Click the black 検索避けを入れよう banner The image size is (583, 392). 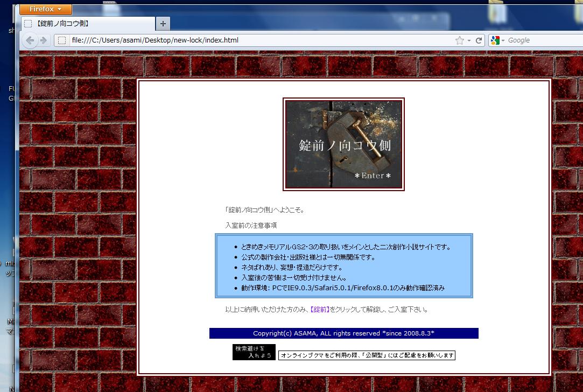[x=254, y=352]
